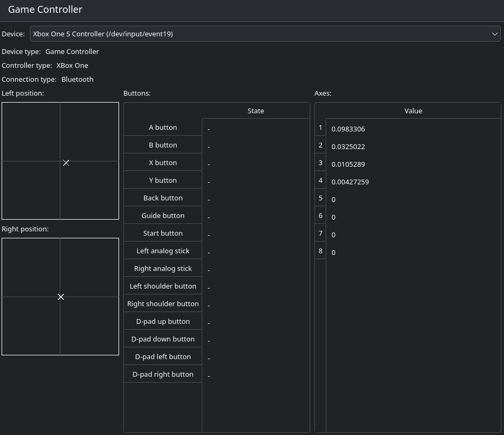Select the X button row header
This screenshot has width=504, height=435.
click(x=163, y=163)
